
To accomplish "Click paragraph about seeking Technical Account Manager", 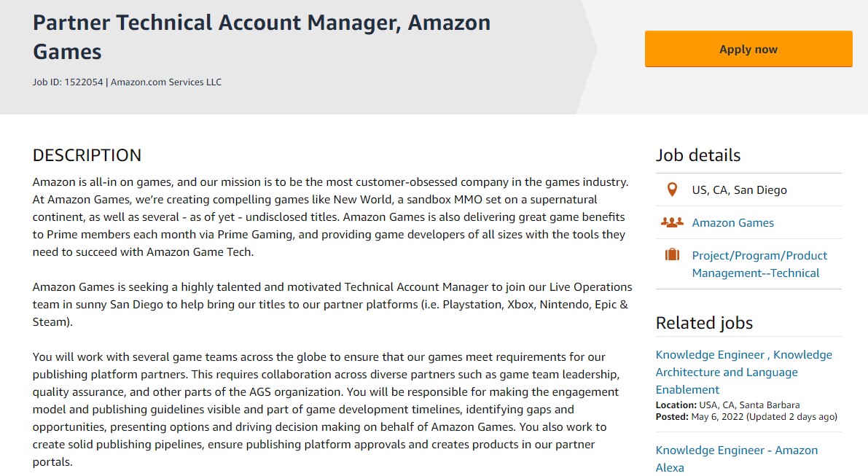I will point(332,305).
